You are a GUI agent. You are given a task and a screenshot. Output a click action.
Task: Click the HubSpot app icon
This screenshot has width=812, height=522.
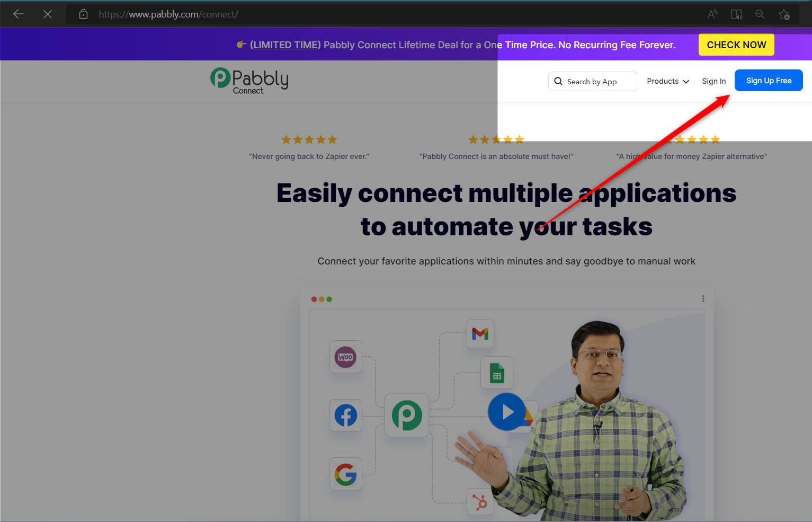[480, 501]
